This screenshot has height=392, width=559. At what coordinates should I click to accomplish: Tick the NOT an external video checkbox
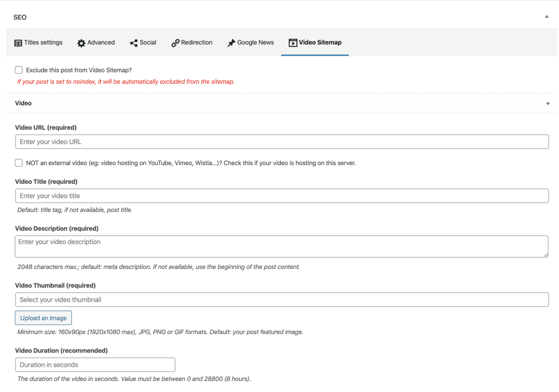click(x=19, y=163)
